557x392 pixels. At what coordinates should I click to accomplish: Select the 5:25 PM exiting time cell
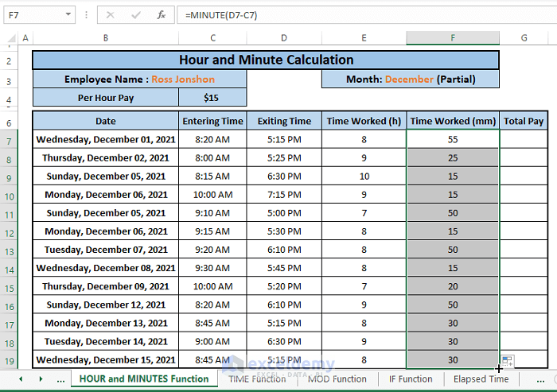point(284,158)
